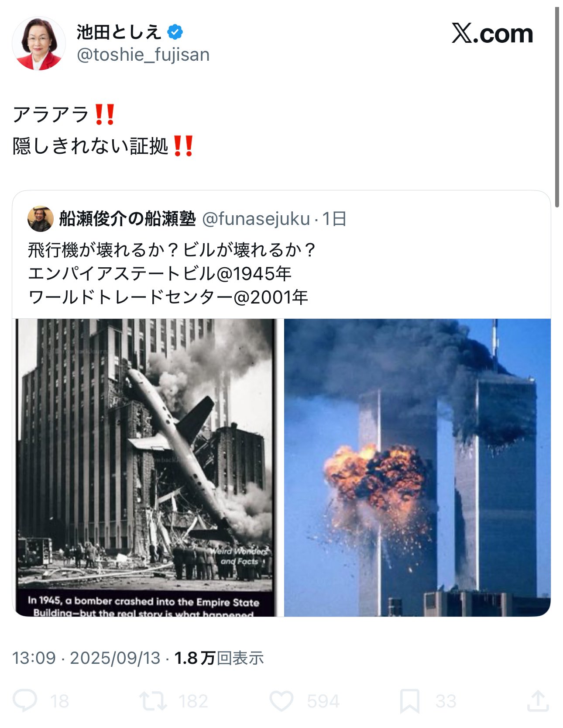Screen dimensions: 563x728
Task: Open the World Trade Center explosion image
Action: (x=417, y=467)
